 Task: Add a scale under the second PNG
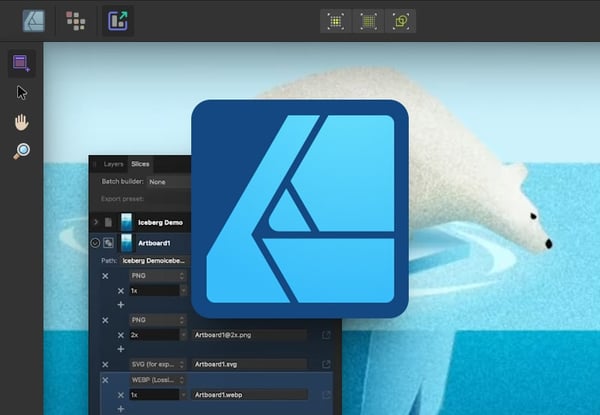(121, 349)
